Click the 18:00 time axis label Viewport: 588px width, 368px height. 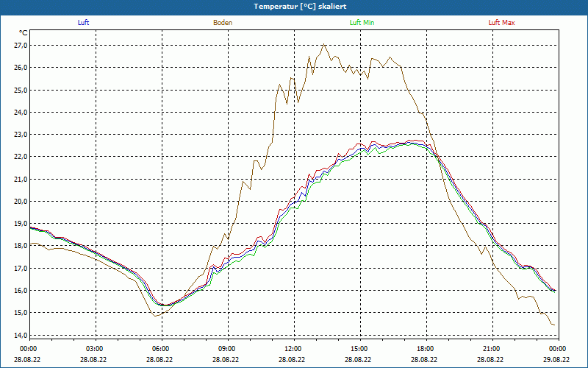coord(426,349)
